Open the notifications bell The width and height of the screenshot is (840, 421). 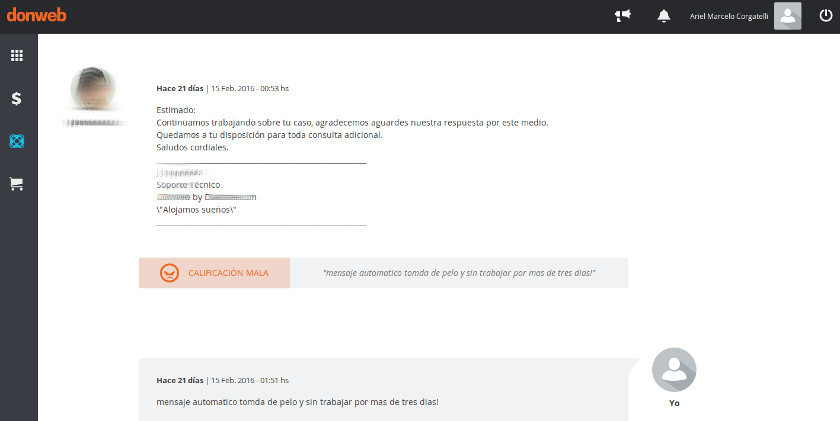click(x=663, y=16)
